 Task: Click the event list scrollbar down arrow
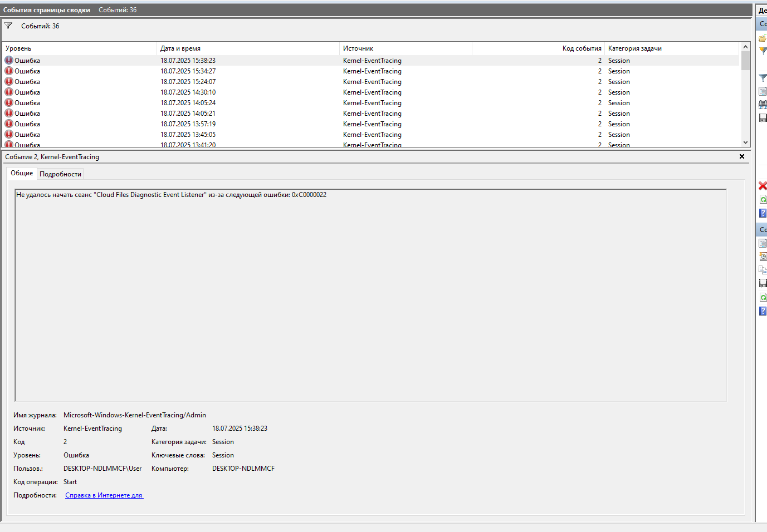[x=745, y=142]
